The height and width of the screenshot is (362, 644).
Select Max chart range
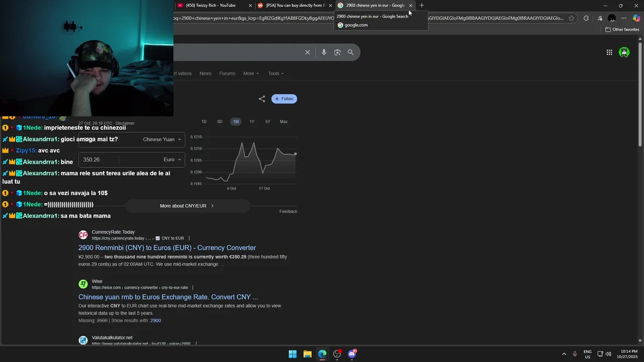tap(284, 122)
